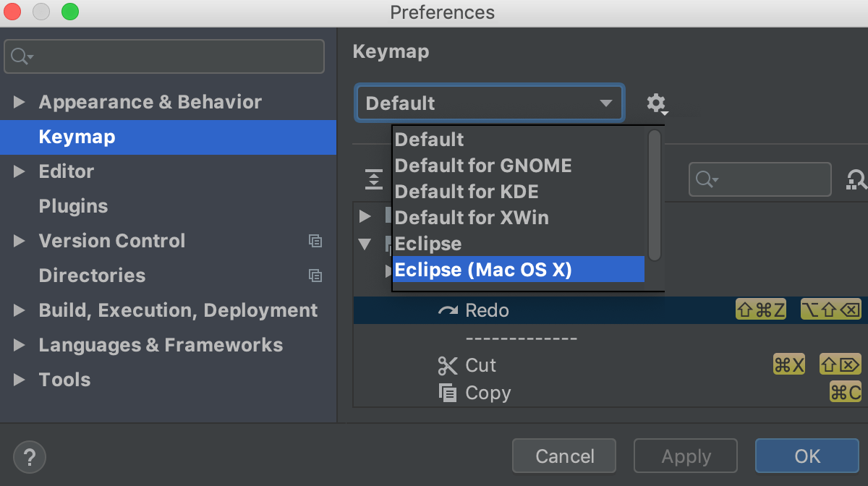Click the project-level icon beside Directories
This screenshot has width=868, height=486.
(315, 276)
